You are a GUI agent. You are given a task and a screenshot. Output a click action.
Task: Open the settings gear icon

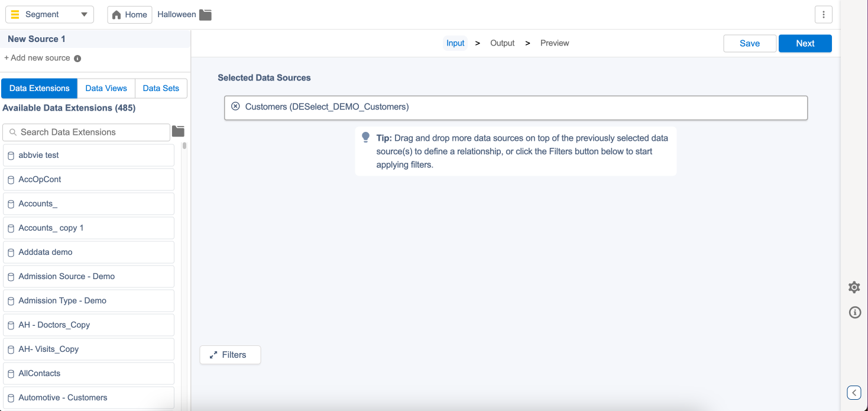pos(854,287)
